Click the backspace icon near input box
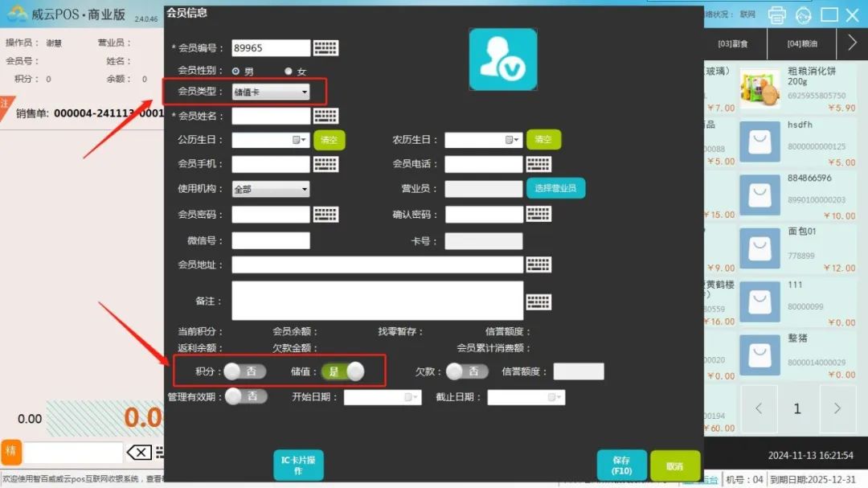This screenshot has height=488, width=868. coord(140,453)
